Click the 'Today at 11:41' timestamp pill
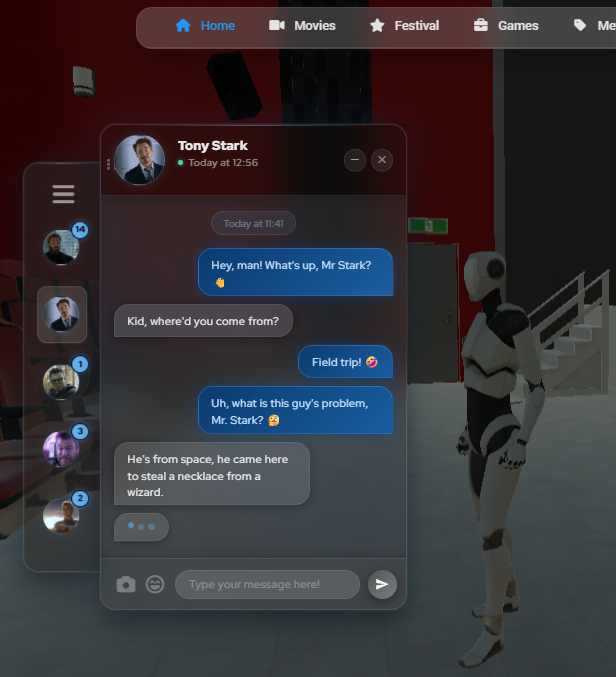Screen dimensions: 616x677 [253, 223]
